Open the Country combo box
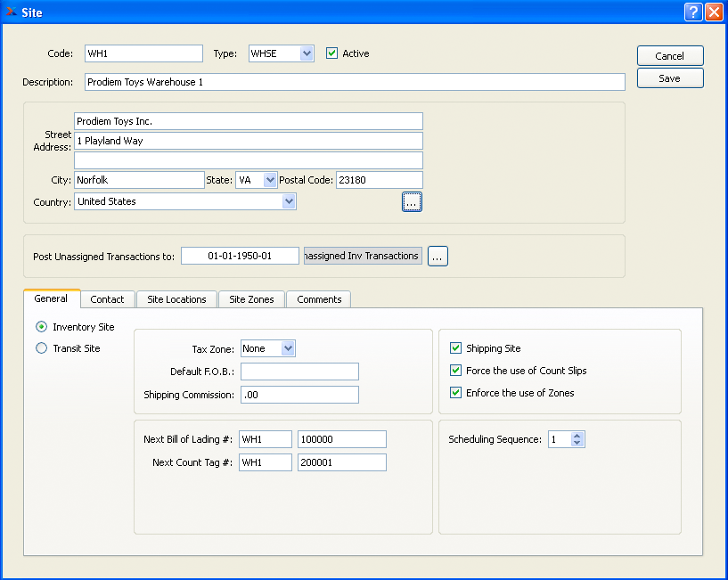This screenshot has height=580, width=728. (289, 202)
